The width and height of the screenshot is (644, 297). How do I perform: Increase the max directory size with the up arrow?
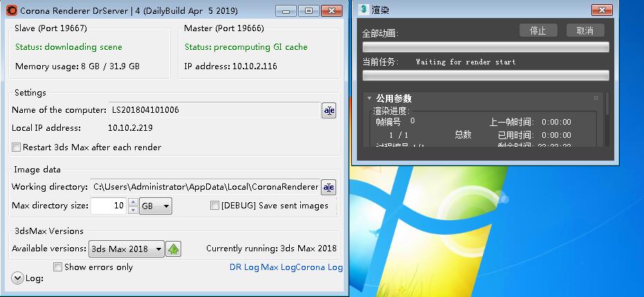[x=133, y=201]
